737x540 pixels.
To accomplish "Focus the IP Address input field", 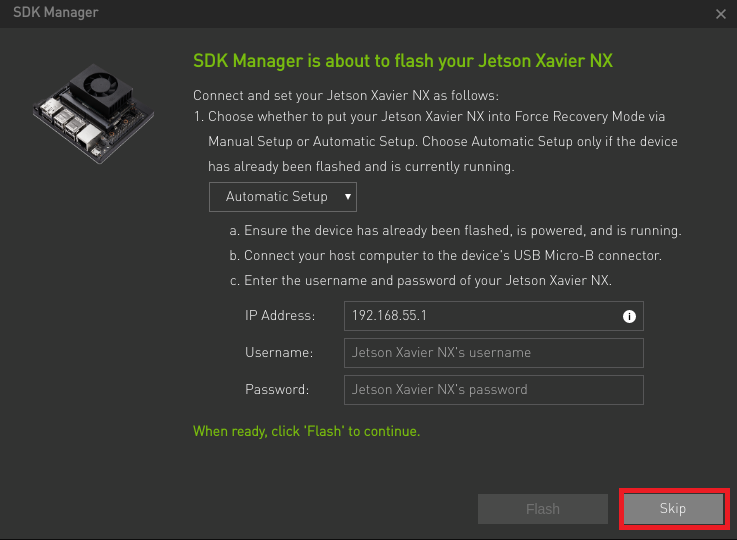I will 494,316.
